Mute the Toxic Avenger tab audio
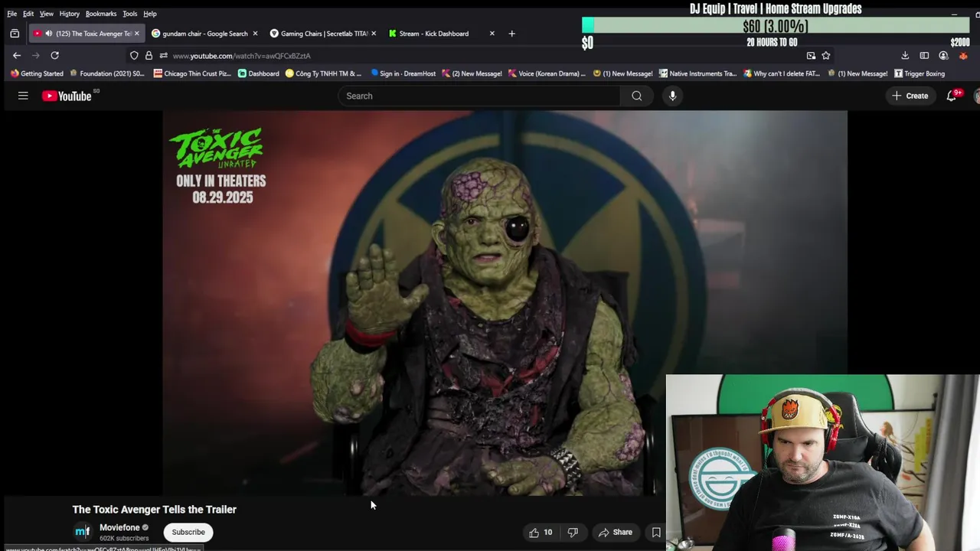 pos(48,34)
